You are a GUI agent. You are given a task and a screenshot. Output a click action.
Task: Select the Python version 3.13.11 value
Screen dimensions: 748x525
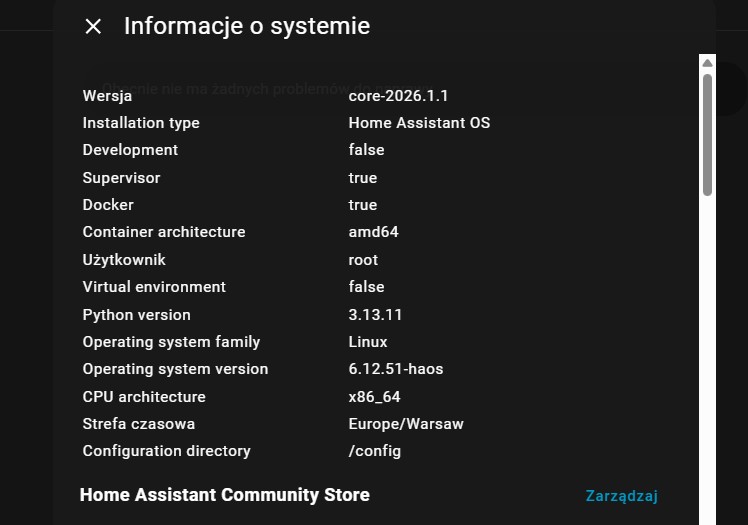coord(375,314)
